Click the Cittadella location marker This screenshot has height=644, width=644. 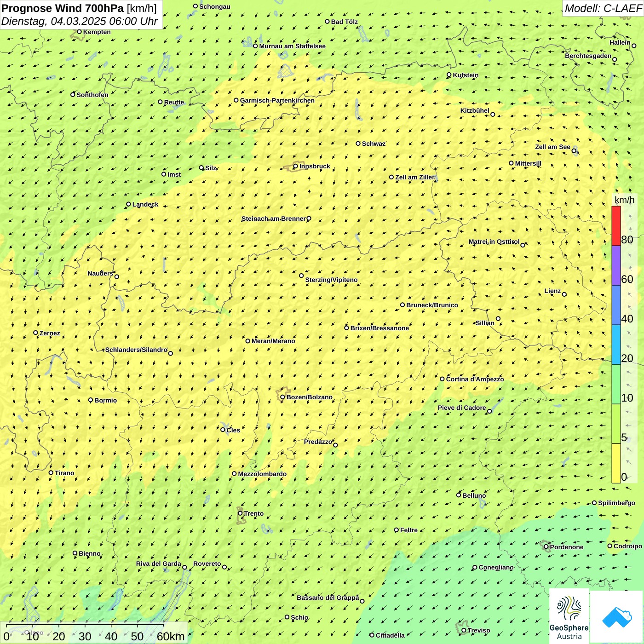click(x=372, y=635)
